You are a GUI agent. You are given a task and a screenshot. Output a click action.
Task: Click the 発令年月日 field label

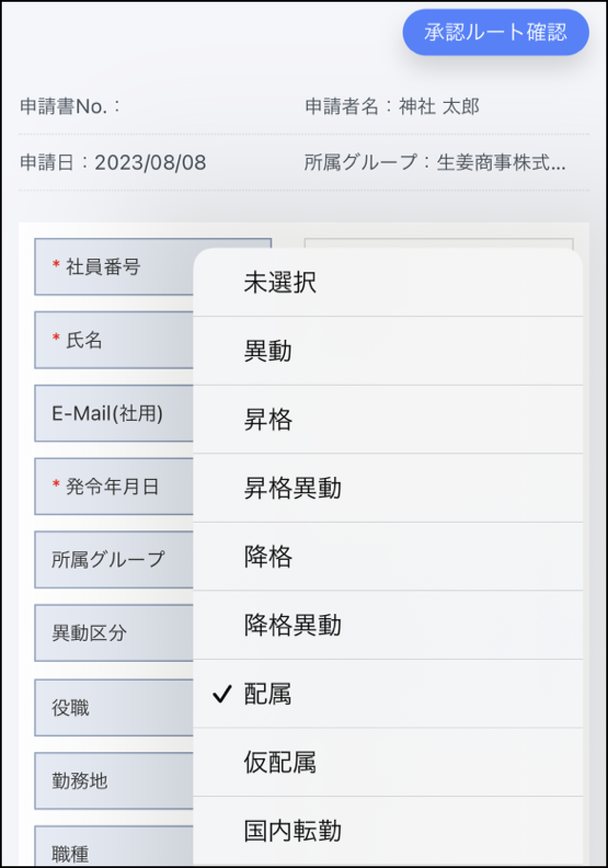[112, 486]
